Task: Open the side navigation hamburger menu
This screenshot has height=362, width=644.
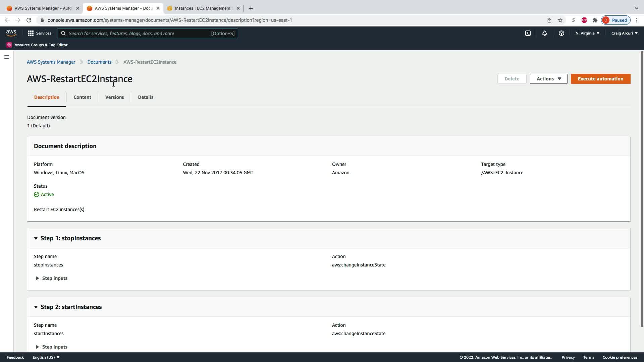Action: [6, 57]
